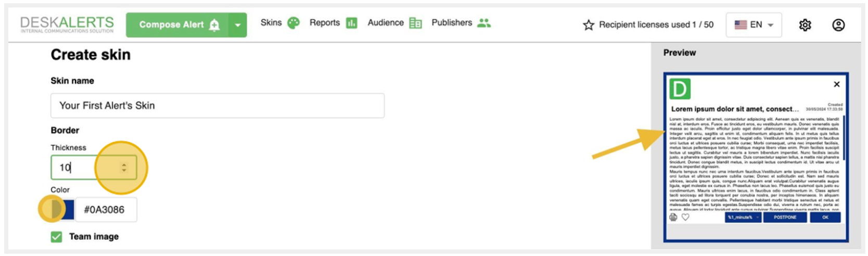The height and width of the screenshot is (256, 868).
Task: Open the user account profile icon
Action: pos(838,25)
